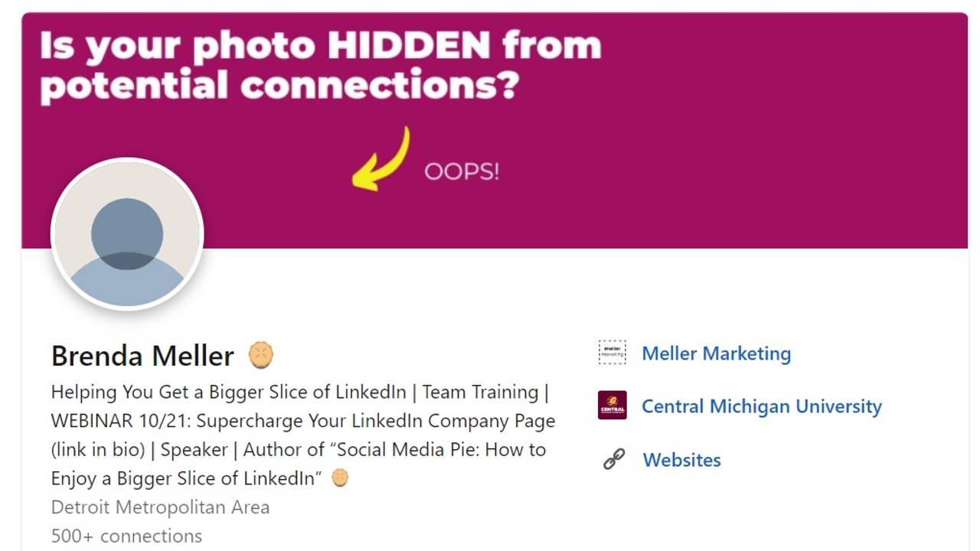Viewport: 980px width, 551px height.
Task: Click the Central Michigan University logo
Action: pyautogui.click(x=612, y=406)
